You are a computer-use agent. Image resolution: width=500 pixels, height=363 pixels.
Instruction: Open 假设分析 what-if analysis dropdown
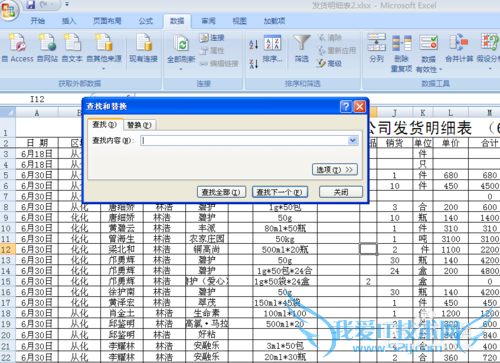(489, 52)
